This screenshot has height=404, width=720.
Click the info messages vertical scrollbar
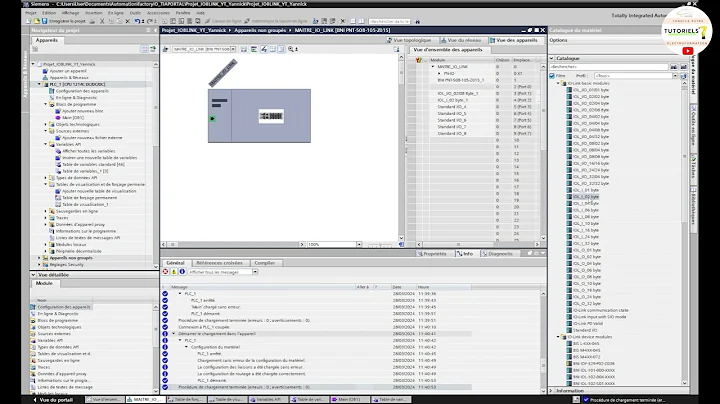tap(543, 340)
